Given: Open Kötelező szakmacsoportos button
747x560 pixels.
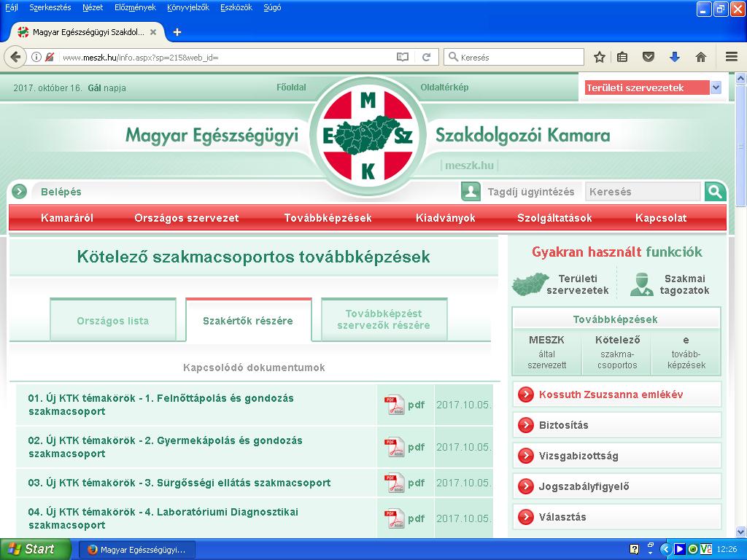Looking at the screenshot, I should [x=617, y=352].
